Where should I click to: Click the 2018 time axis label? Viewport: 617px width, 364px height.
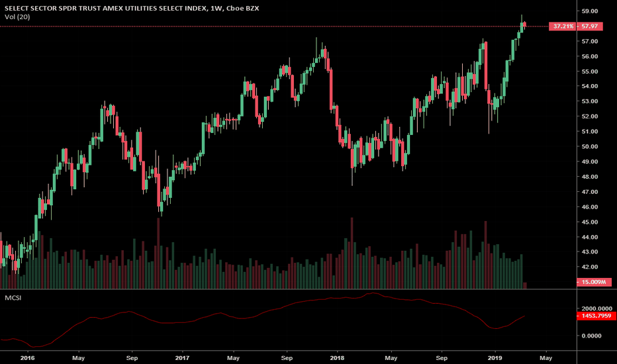(337, 358)
